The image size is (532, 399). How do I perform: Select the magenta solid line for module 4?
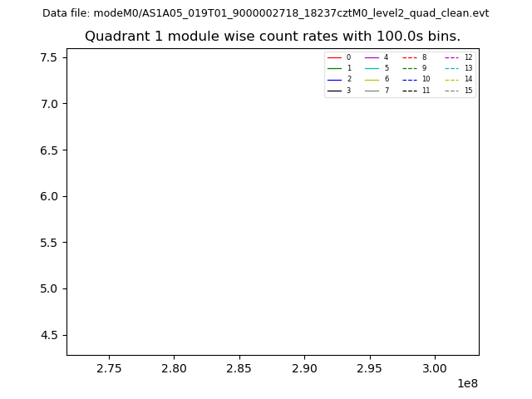coord(372,57)
